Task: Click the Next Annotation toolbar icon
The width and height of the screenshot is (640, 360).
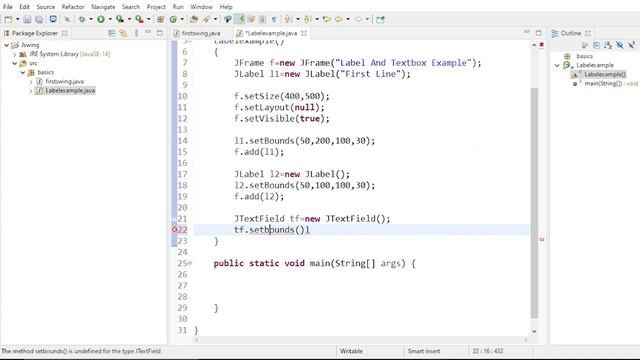Action: tap(288, 19)
